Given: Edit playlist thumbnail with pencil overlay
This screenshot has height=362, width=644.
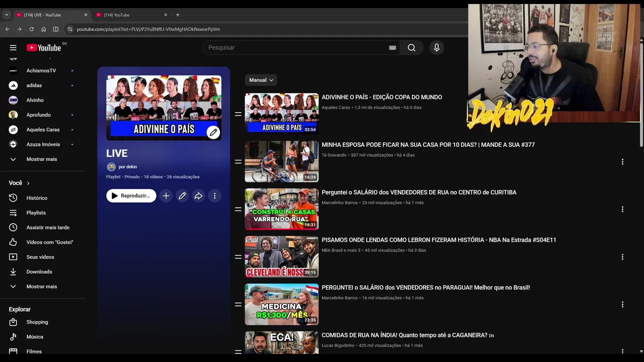Looking at the screenshot, I should click(x=213, y=132).
